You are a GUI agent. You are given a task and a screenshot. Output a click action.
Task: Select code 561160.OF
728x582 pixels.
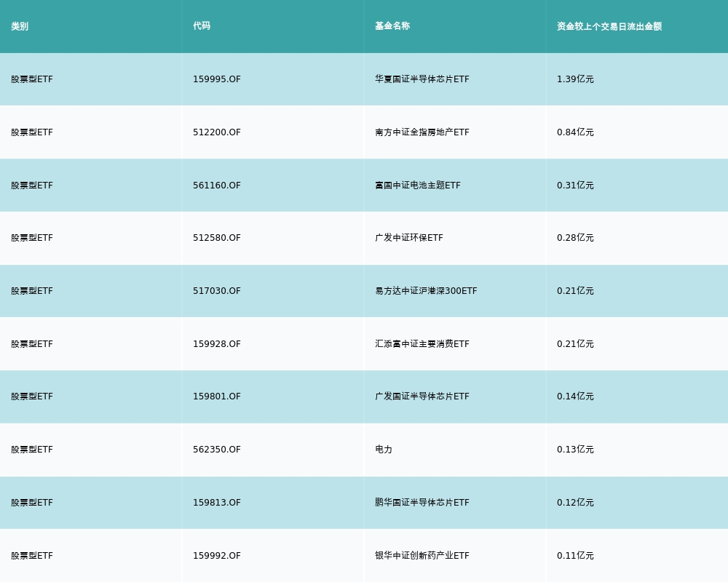(x=217, y=186)
